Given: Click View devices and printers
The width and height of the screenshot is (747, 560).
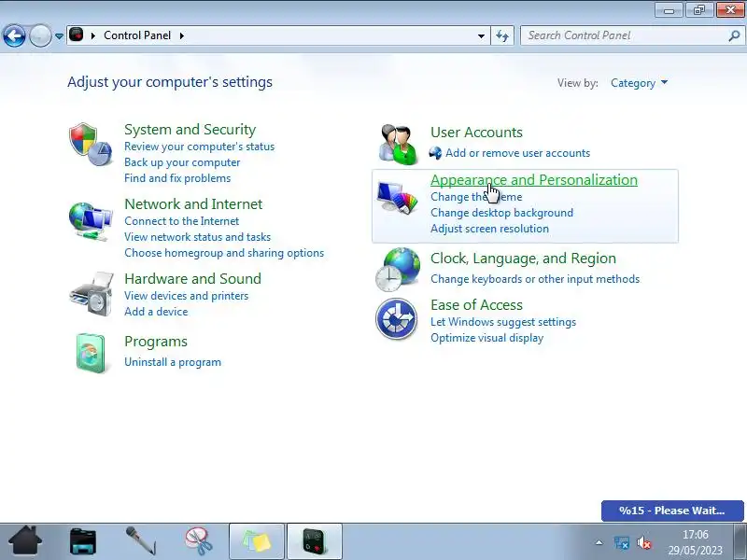Looking at the screenshot, I should tap(186, 296).
